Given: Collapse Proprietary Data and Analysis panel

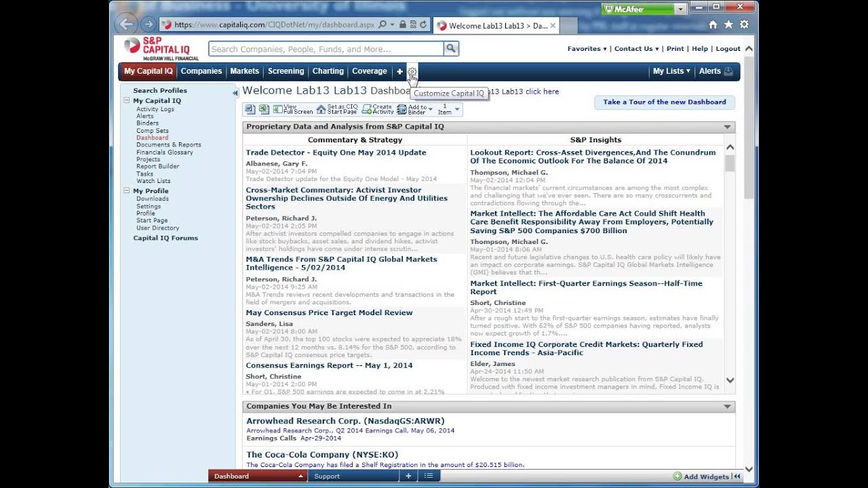Looking at the screenshot, I should 727,127.
